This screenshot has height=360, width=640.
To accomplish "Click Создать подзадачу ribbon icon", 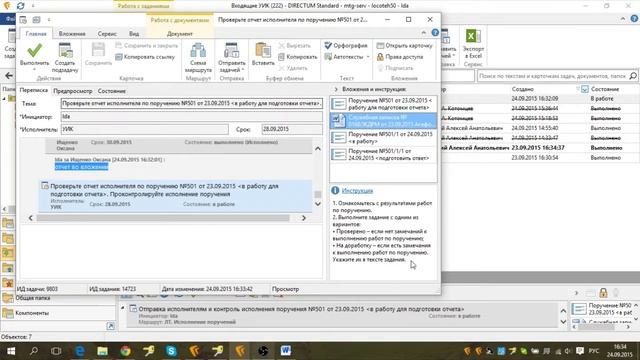I will (x=65, y=58).
